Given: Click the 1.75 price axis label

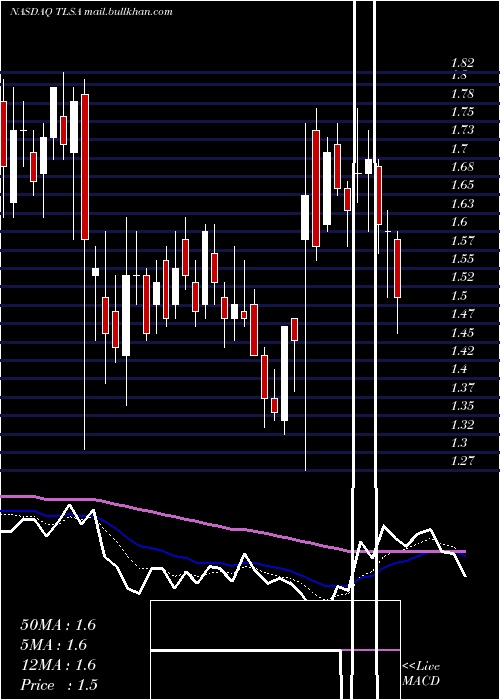Looking at the screenshot, I should (462, 112).
